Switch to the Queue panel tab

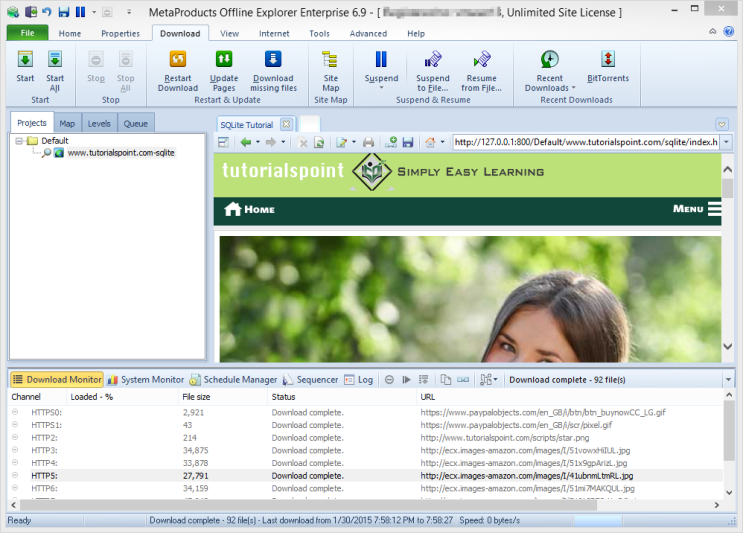(x=136, y=124)
